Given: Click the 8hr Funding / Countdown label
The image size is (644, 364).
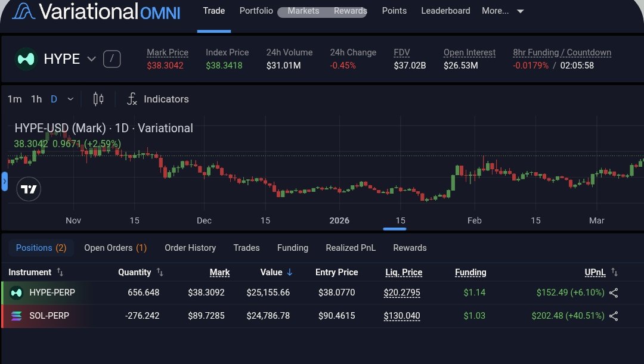Looking at the screenshot, I should [562, 52].
